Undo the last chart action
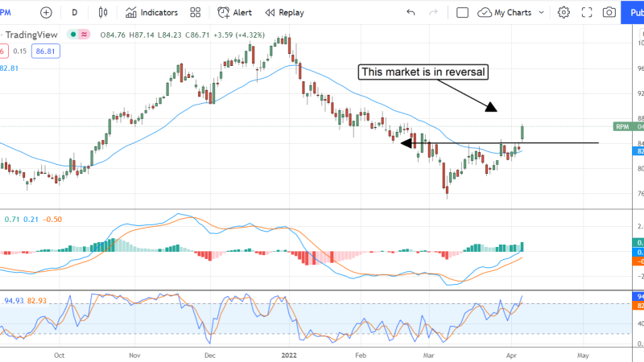This screenshot has width=644, height=362. pyautogui.click(x=411, y=13)
